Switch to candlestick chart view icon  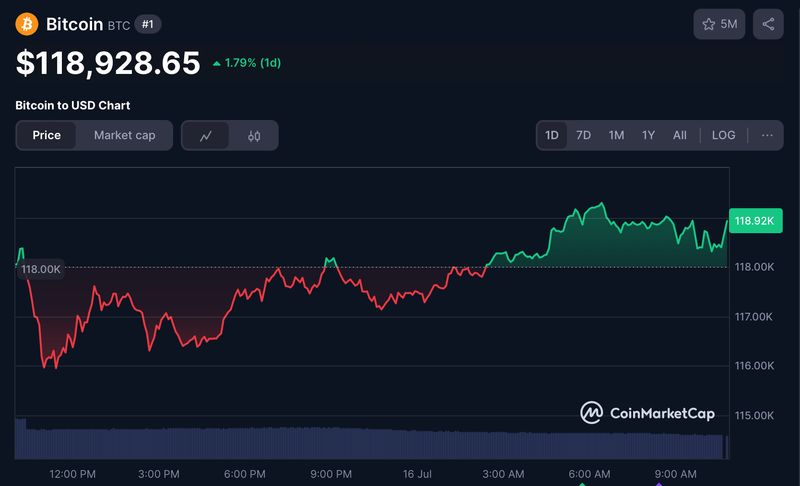pyautogui.click(x=254, y=135)
